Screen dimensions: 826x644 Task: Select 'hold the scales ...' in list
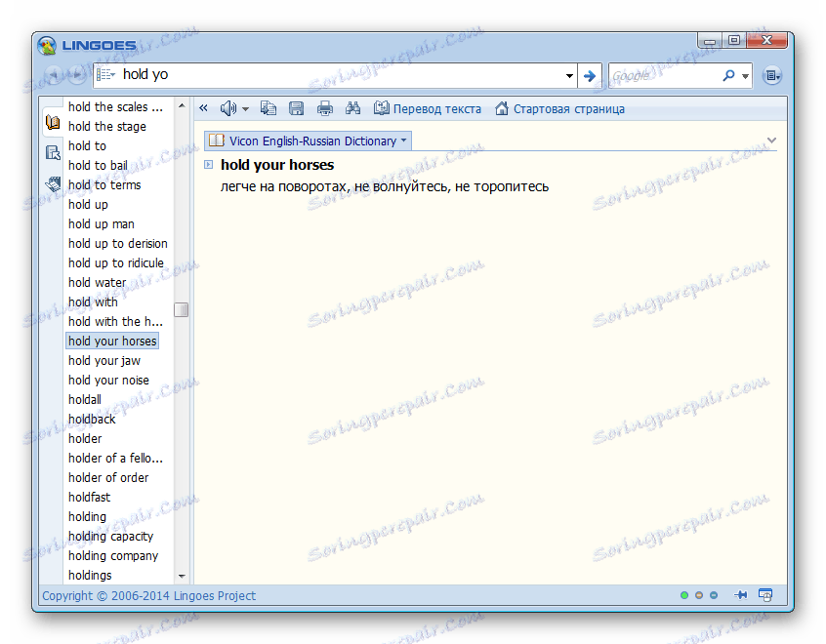[x=115, y=107]
